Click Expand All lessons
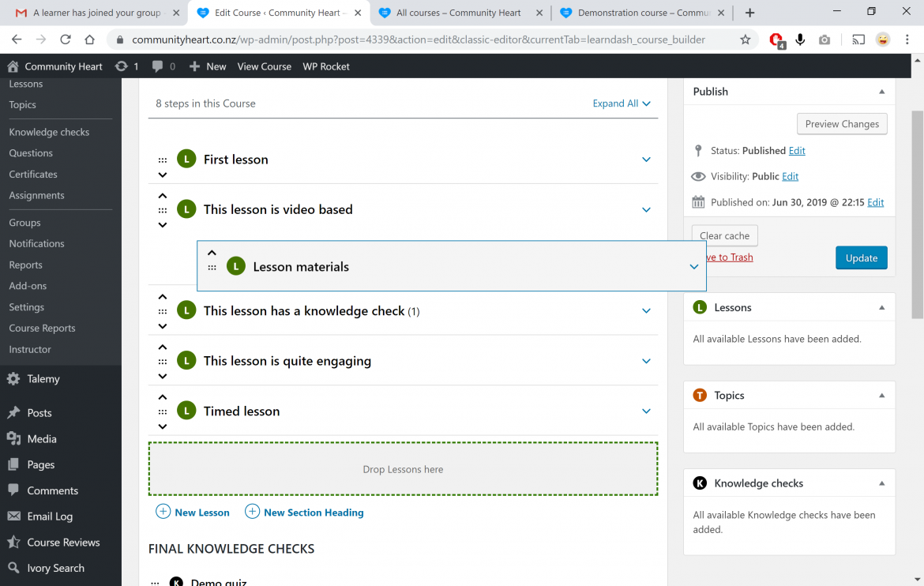 point(622,103)
